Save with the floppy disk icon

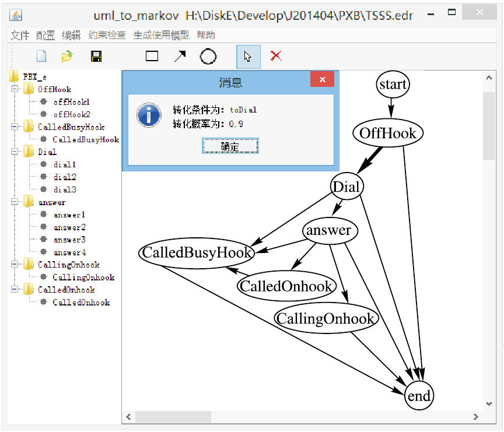pyautogui.click(x=96, y=57)
